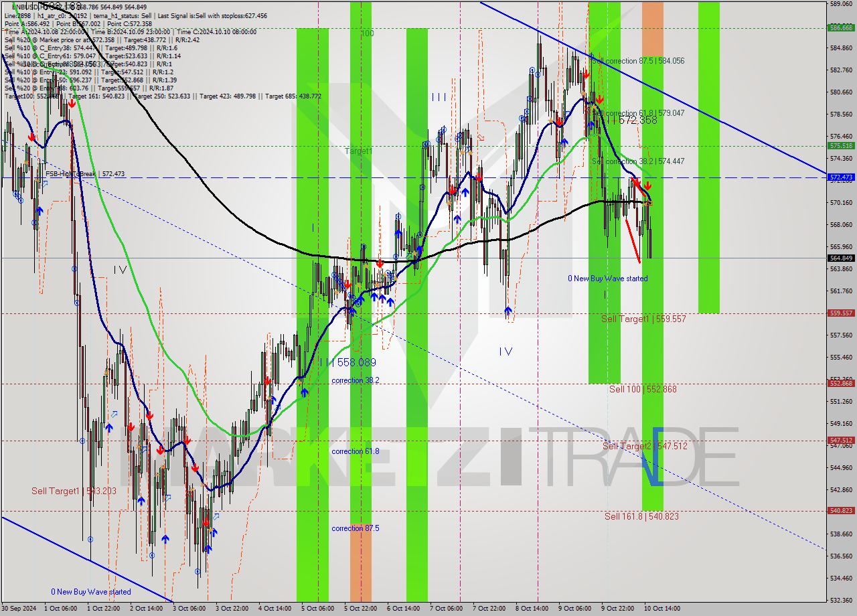Click the 'Target 250: 523.633' info text
Viewport: 857px width, 616px height.
point(161,96)
